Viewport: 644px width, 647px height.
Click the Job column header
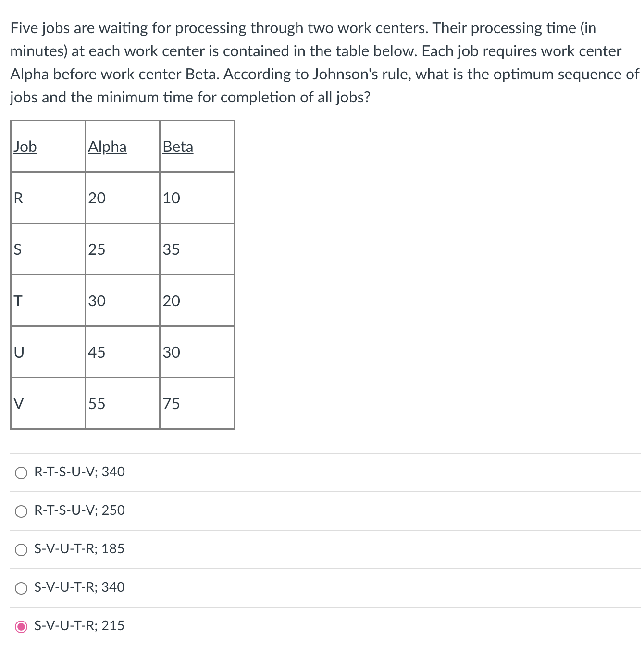pyautogui.click(x=25, y=147)
